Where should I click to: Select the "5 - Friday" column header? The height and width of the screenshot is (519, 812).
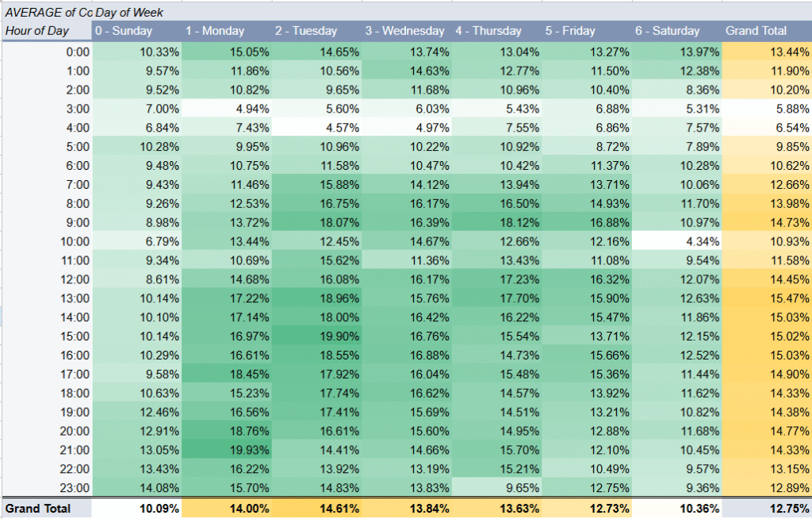click(x=570, y=31)
